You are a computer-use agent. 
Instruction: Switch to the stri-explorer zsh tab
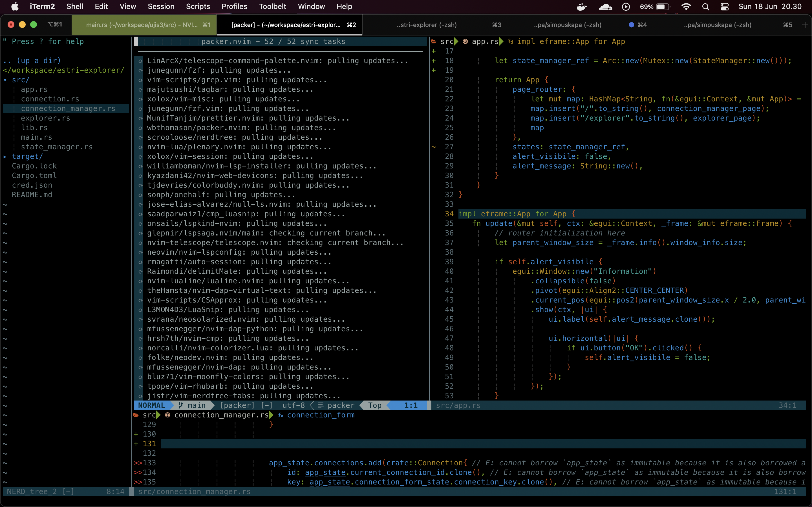click(426, 25)
